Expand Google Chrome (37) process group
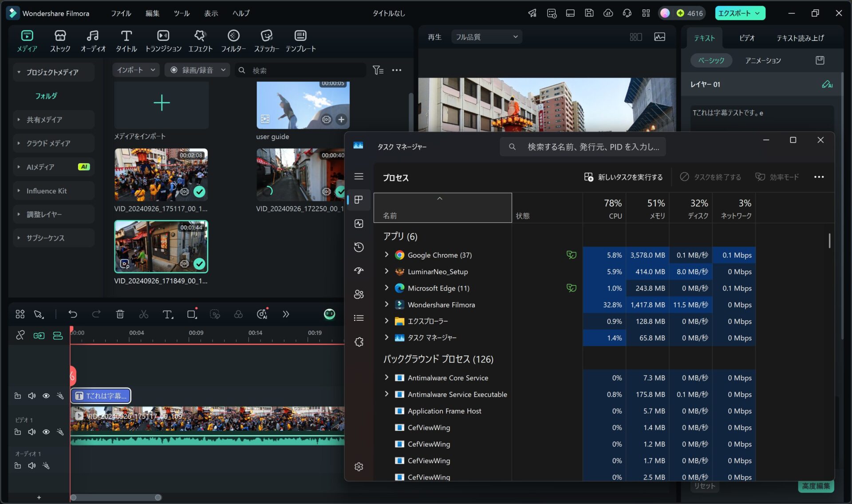852x504 pixels. (x=387, y=255)
